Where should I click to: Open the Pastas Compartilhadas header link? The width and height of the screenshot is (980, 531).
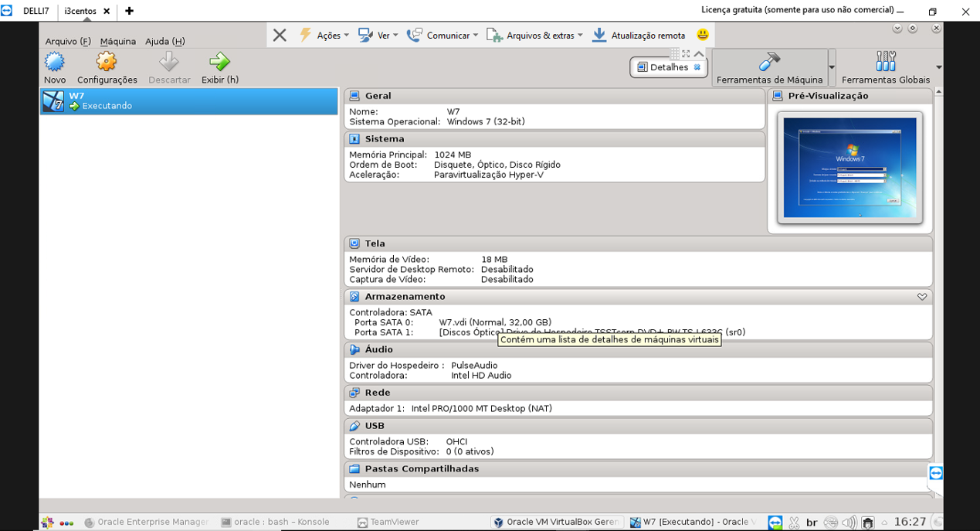422,469
